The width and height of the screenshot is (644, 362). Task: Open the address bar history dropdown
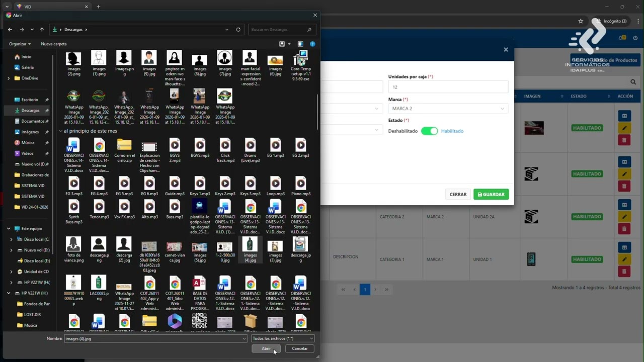[x=227, y=30]
